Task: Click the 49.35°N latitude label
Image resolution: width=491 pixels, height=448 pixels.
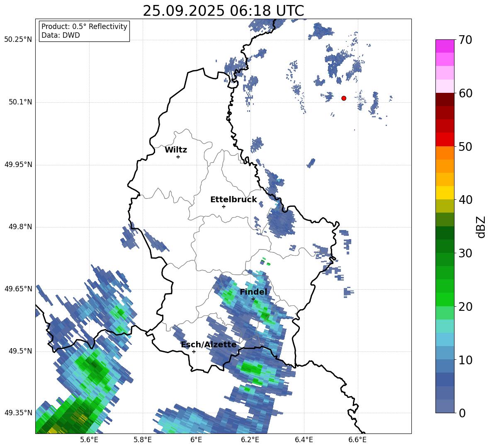Action: [18, 413]
